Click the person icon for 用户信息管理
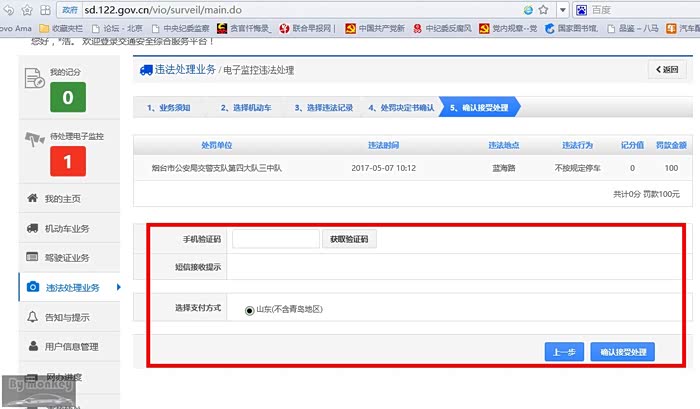 pyautogui.click(x=32, y=346)
